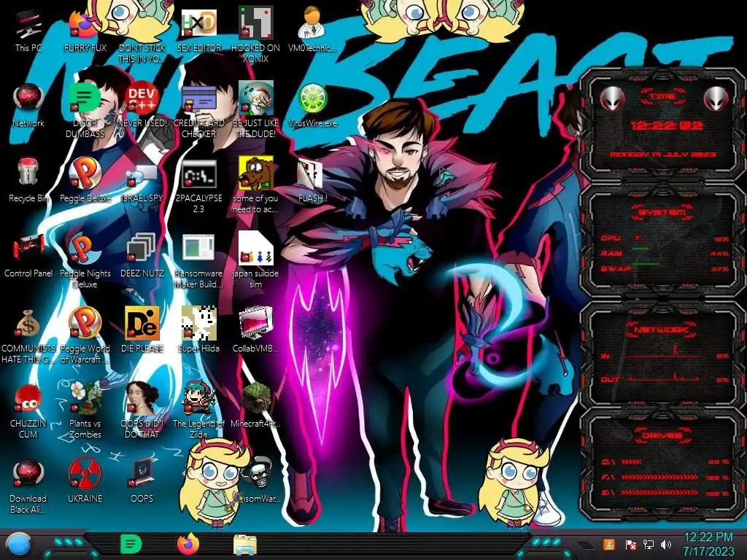Viewport: 747px width, 560px height.
Task: Open the CREDIT CARD CHECKER icon
Action: [x=198, y=99]
